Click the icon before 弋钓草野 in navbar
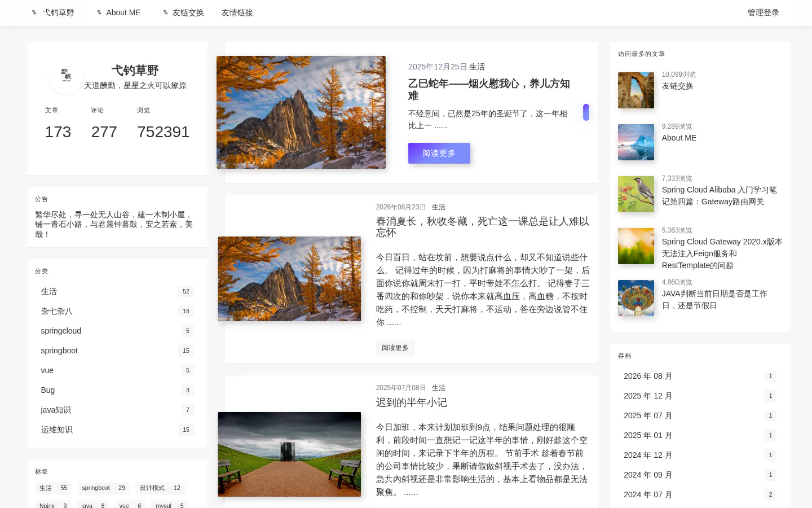Screen dimensions: 812x508 (x=34, y=12)
